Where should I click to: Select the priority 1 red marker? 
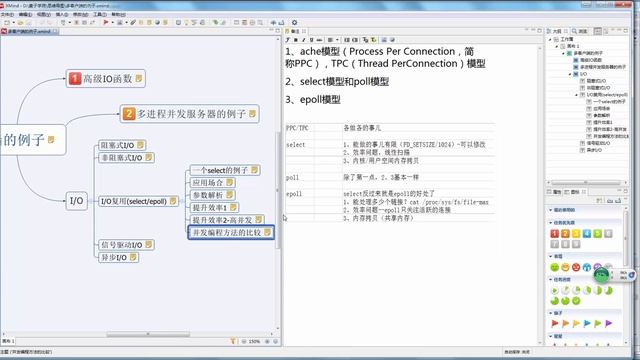tap(554, 233)
